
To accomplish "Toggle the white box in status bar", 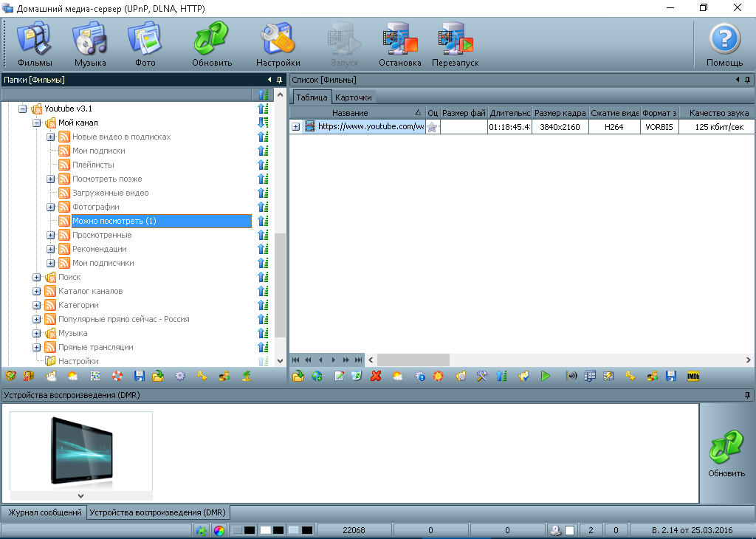I will pyautogui.click(x=570, y=530).
